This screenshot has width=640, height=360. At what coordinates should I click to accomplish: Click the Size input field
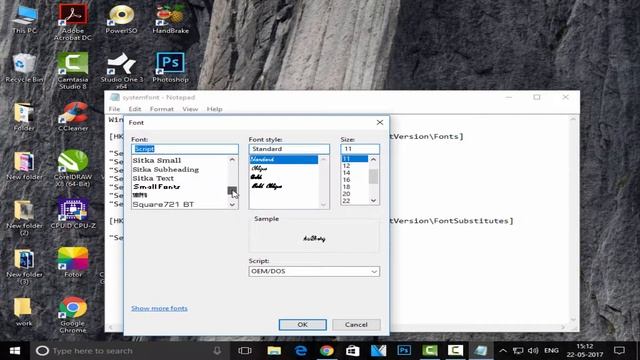tap(360, 149)
